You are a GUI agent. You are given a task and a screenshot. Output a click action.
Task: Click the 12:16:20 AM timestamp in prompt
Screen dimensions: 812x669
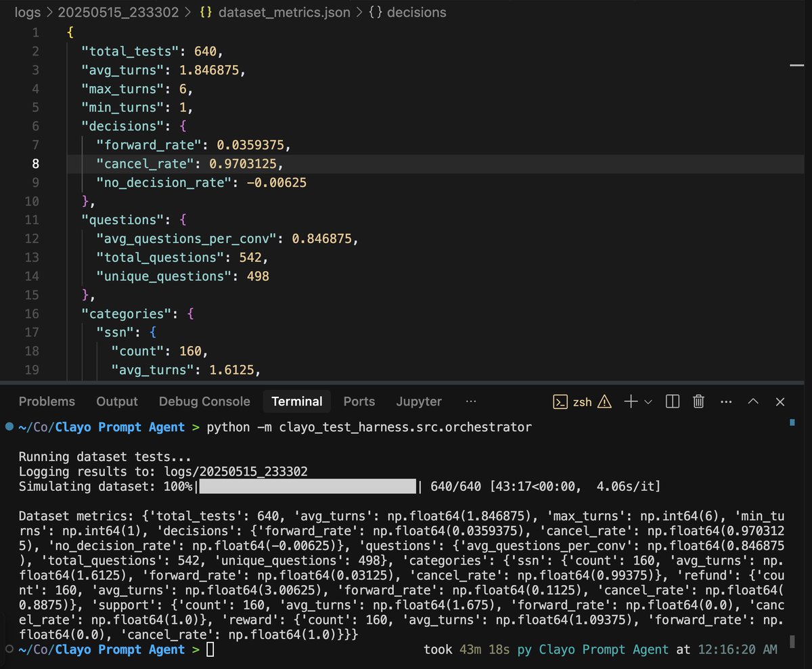pos(737,650)
